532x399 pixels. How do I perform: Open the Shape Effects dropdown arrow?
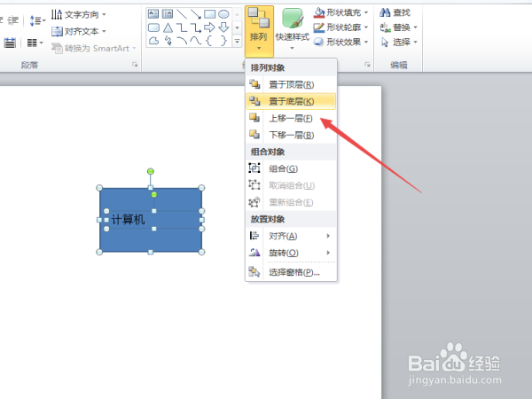(x=366, y=42)
